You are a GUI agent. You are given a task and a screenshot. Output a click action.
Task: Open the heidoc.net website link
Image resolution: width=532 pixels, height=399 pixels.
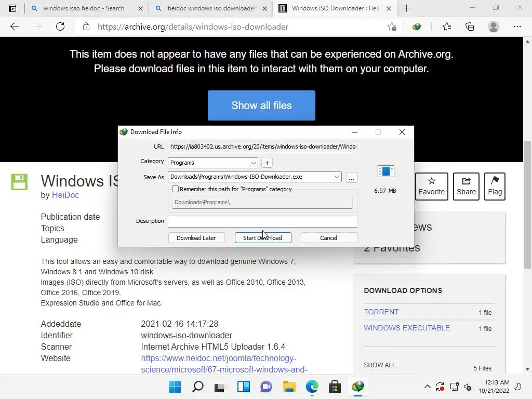pyautogui.click(x=224, y=364)
